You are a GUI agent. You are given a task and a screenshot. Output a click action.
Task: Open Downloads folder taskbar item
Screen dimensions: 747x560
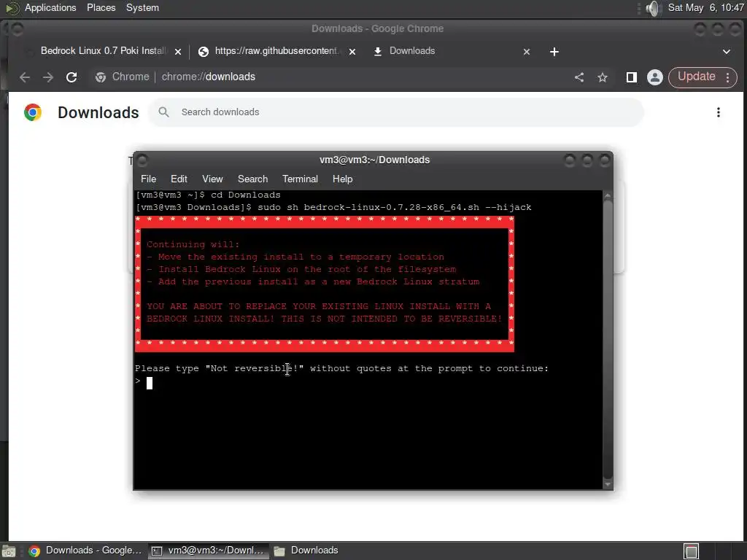point(306,551)
